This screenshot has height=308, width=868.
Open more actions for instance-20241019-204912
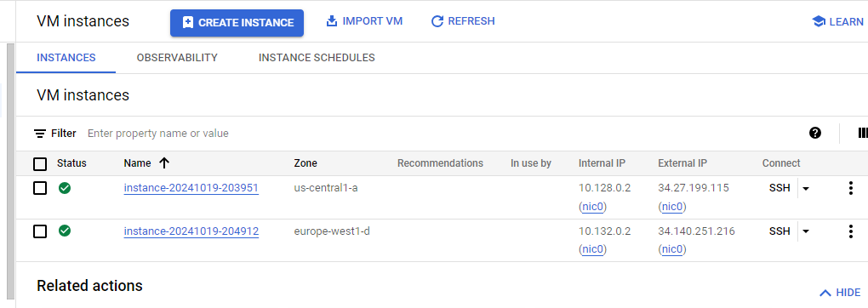coord(851,231)
